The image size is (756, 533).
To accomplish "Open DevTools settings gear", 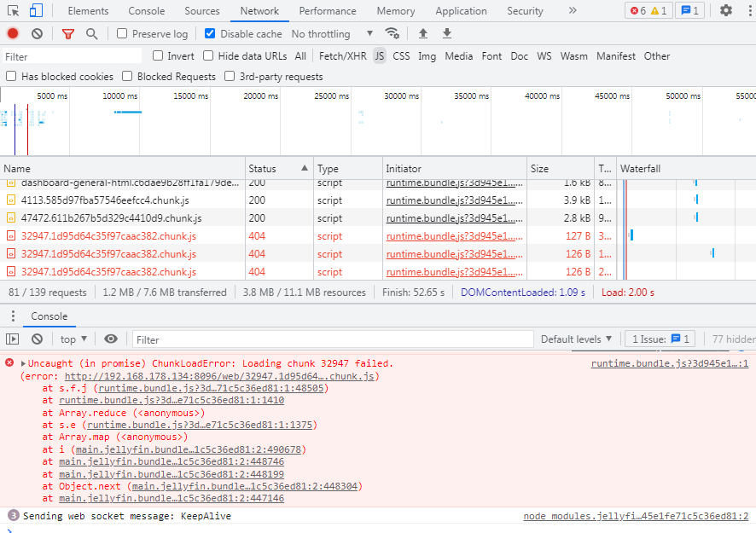I will pos(725,11).
